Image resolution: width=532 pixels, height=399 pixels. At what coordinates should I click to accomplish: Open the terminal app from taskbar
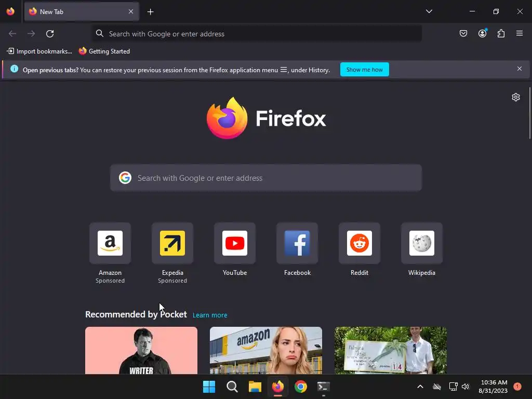[x=323, y=387]
